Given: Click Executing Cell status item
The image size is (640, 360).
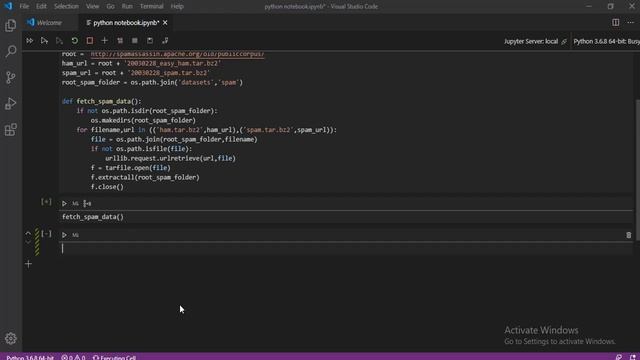Looking at the screenshot, I should click(114, 357).
